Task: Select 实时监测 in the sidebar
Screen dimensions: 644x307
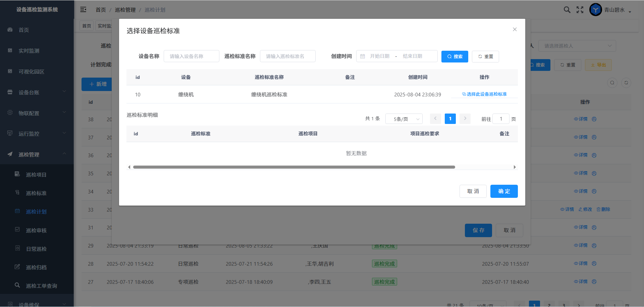Action: 29,51
